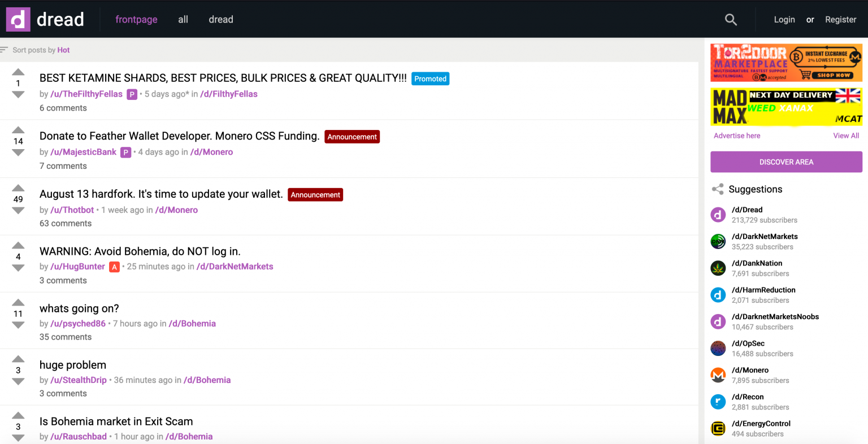Upvote the "huge problem" post
The image size is (868, 444).
pyautogui.click(x=18, y=359)
